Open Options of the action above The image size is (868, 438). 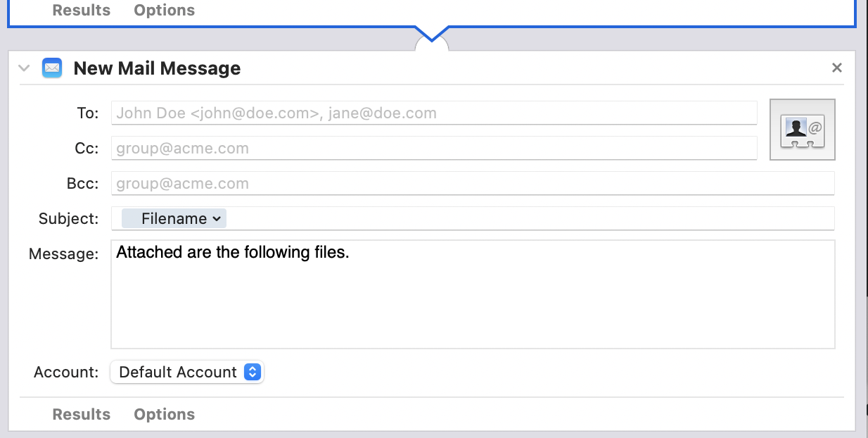(x=165, y=11)
